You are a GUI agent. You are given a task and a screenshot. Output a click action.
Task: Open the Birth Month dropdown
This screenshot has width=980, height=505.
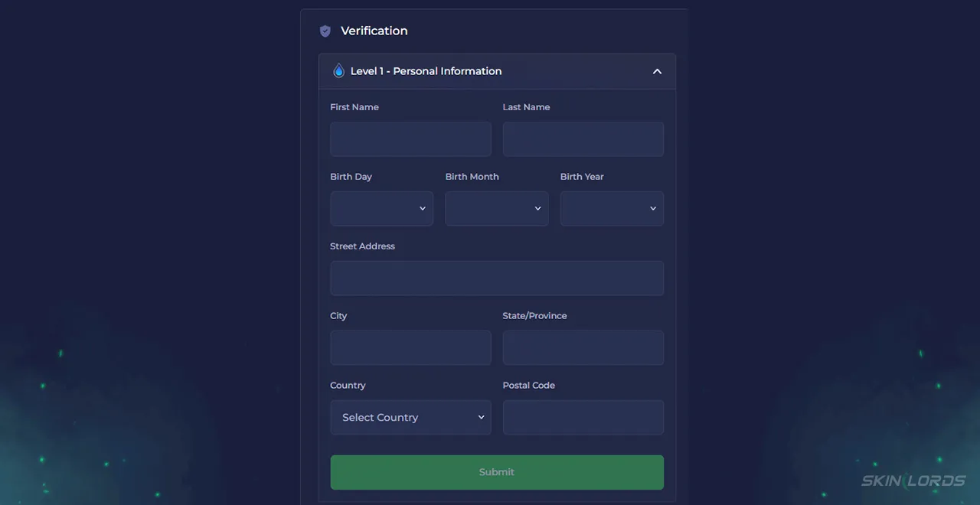click(497, 209)
